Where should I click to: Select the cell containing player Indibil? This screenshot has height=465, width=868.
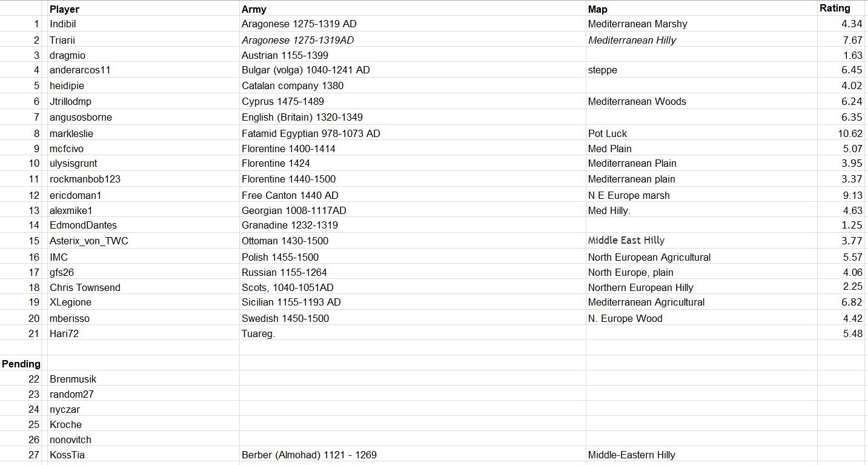pyautogui.click(x=144, y=24)
